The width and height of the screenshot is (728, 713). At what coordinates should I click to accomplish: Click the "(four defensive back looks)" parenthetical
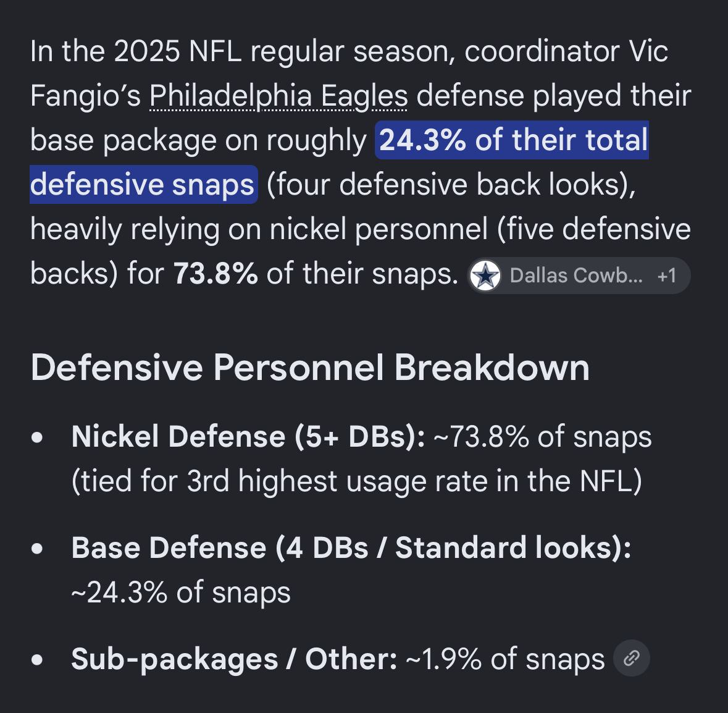[x=451, y=185]
